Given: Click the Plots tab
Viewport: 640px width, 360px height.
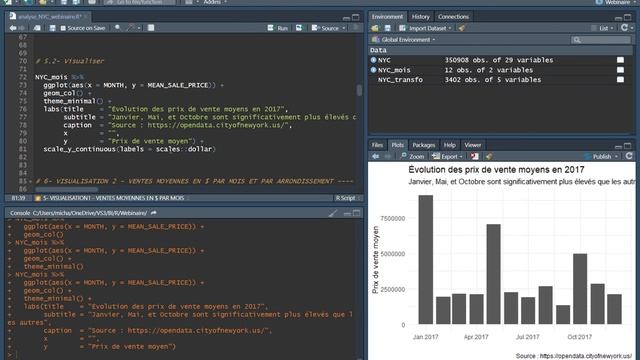Looking at the screenshot, I should [397, 145].
